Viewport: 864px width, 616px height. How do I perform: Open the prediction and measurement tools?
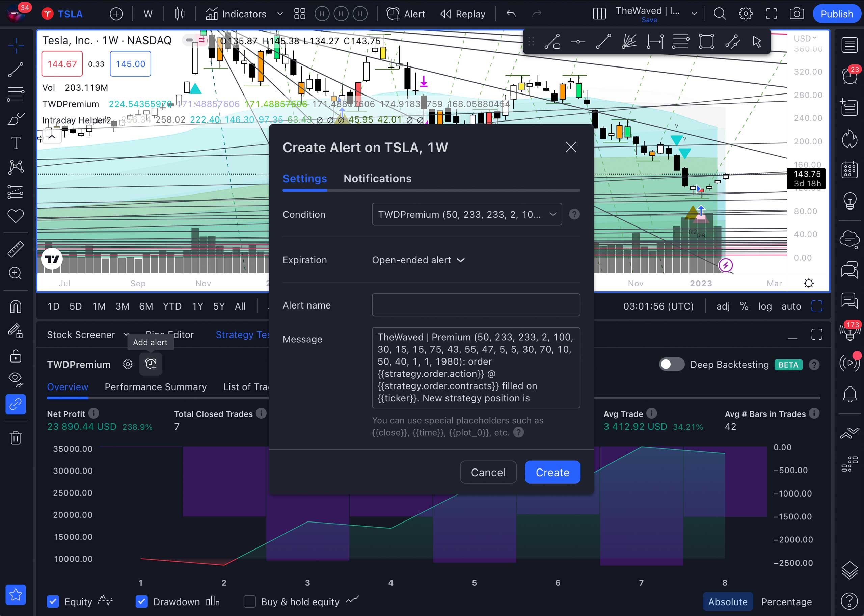pyautogui.click(x=16, y=192)
